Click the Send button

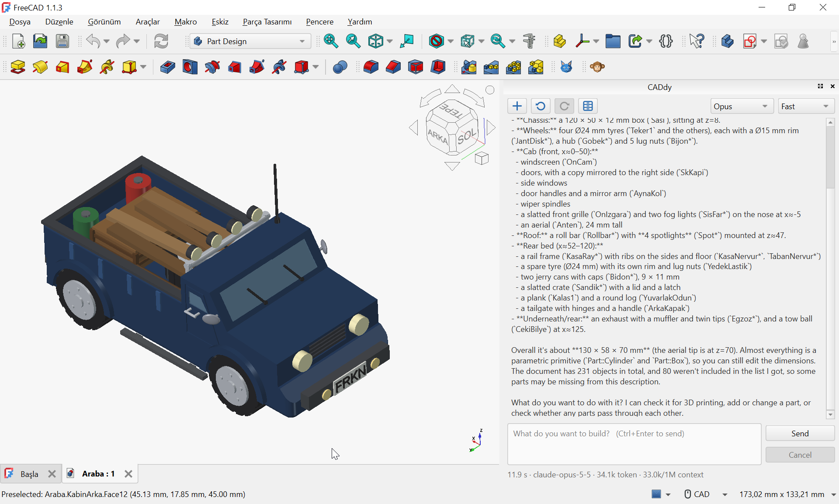point(800,433)
